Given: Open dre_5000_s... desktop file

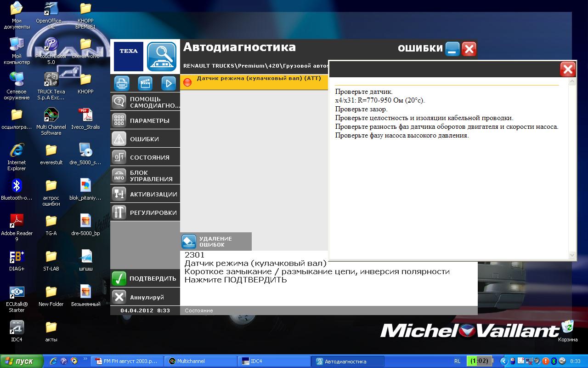Looking at the screenshot, I should coord(85,155).
